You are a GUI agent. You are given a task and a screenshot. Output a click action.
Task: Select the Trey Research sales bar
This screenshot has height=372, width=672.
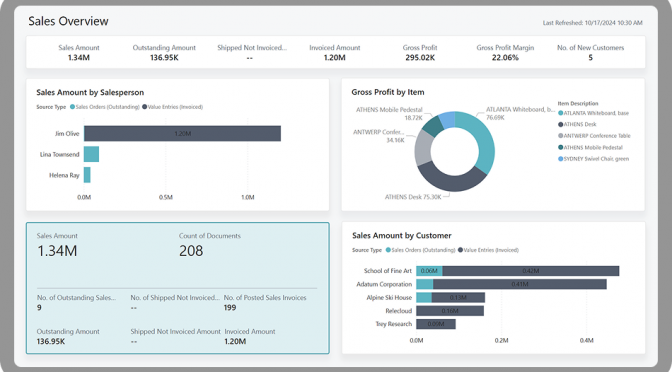coord(436,324)
